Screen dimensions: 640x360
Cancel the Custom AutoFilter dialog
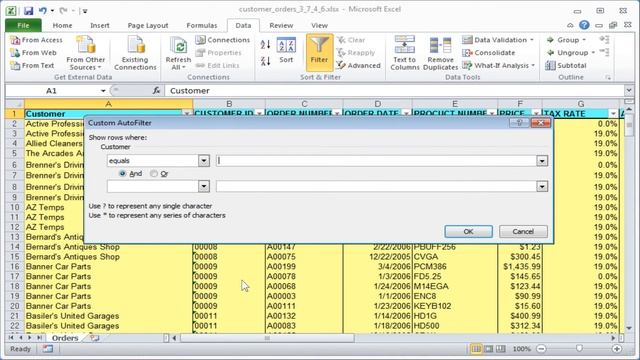[x=523, y=231]
